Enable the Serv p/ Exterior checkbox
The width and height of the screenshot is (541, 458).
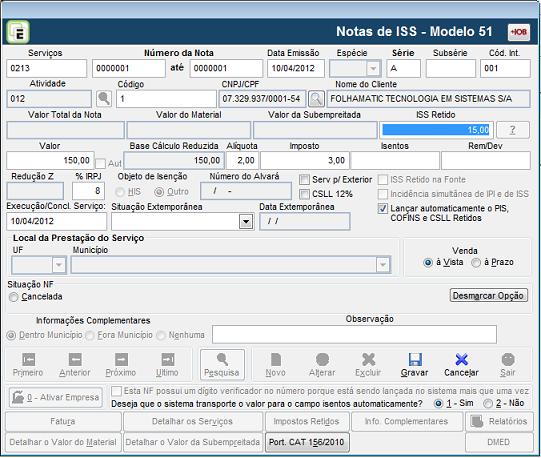click(x=304, y=180)
